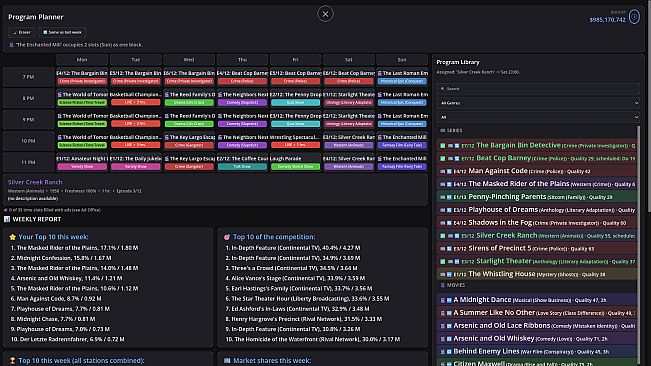The height and width of the screenshot is (366, 651).
Task: Click the Weekly Report chart icon
Action: click(x=7, y=219)
